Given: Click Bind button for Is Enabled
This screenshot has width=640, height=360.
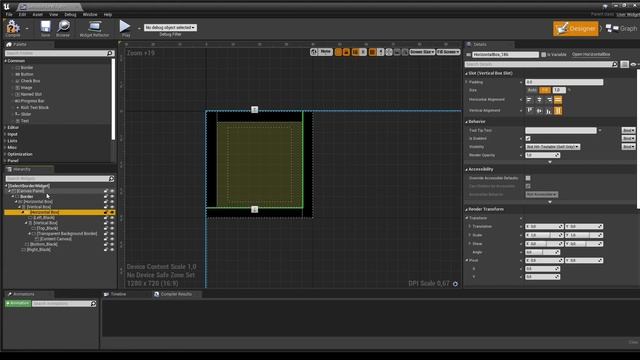Looking at the screenshot, I should coord(628,139).
